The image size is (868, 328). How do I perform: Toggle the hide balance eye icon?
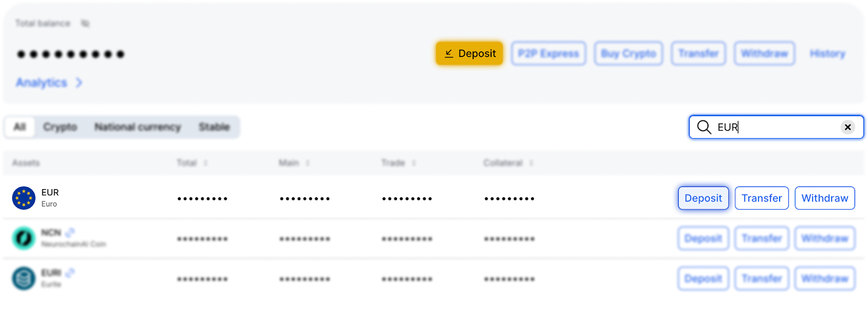[85, 23]
